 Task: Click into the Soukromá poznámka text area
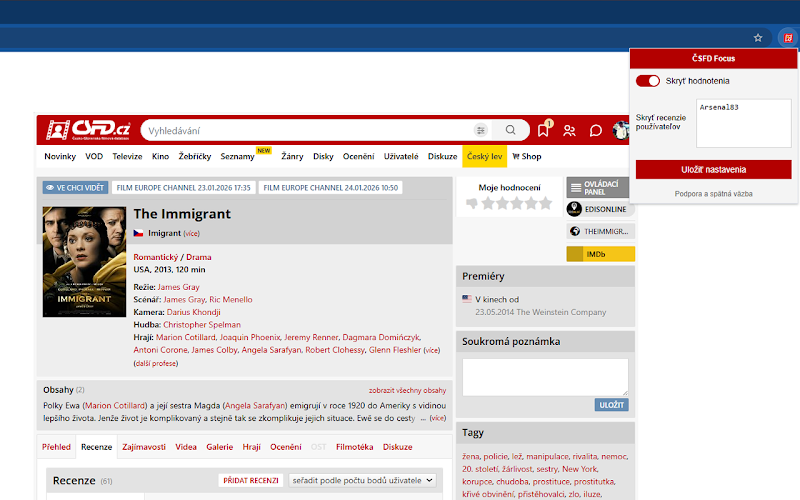tap(545, 376)
